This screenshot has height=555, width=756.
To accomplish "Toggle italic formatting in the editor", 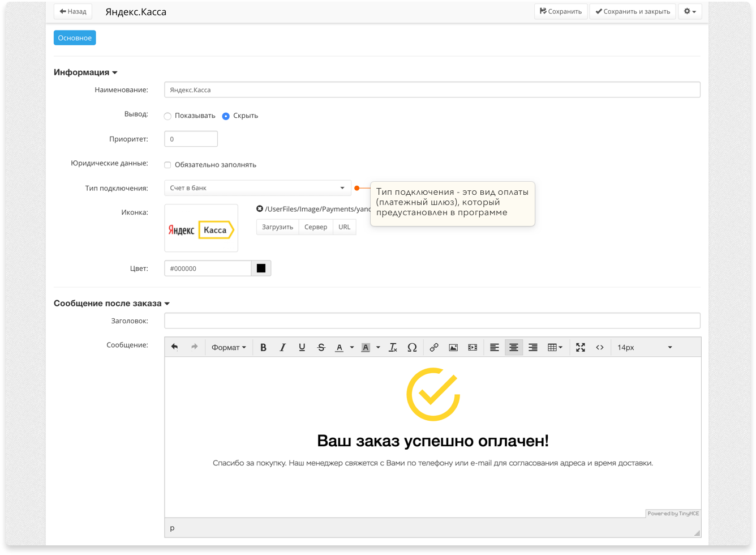I will [282, 347].
